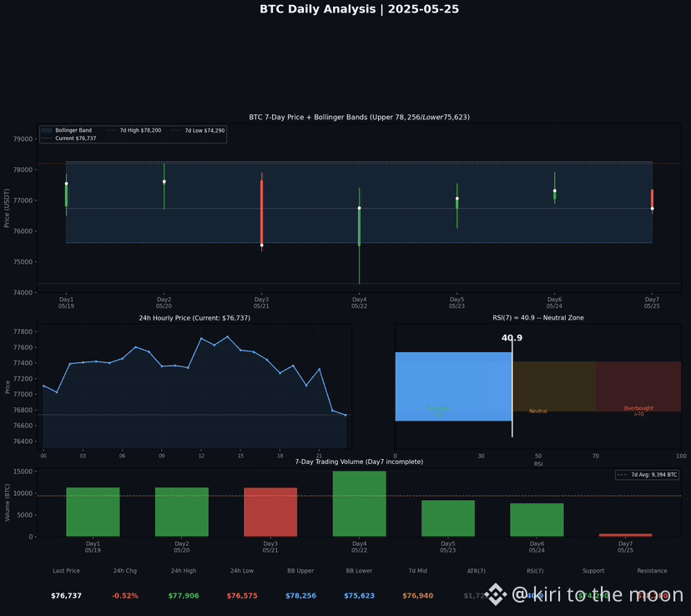
Task: Click the 78000 price axis label
Action: pyautogui.click(x=23, y=169)
